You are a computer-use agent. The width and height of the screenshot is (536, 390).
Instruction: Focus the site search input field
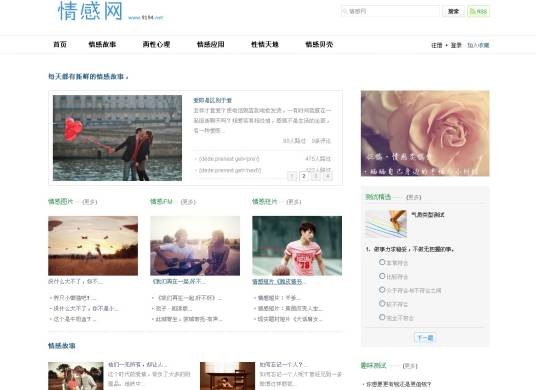390,11
